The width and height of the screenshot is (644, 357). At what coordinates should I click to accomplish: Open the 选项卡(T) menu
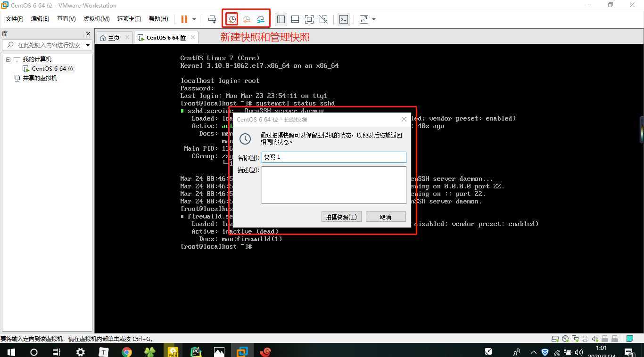pyautogui.click(x=129, y=19)
